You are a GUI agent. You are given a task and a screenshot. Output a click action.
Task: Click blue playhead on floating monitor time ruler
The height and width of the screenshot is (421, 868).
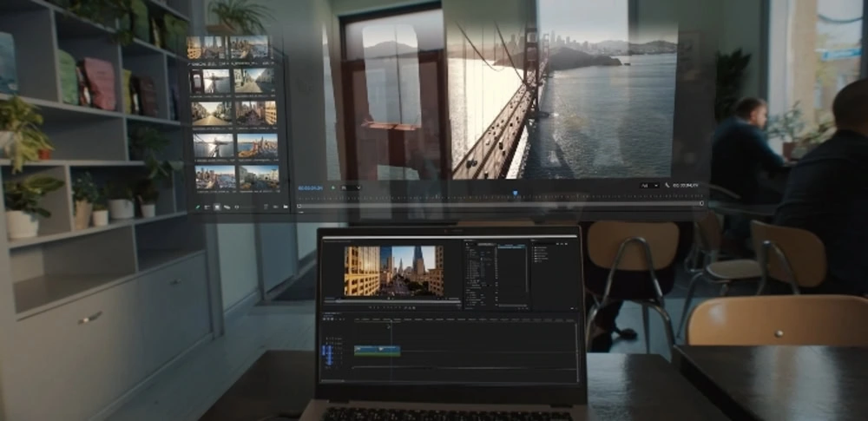point(515,194)
